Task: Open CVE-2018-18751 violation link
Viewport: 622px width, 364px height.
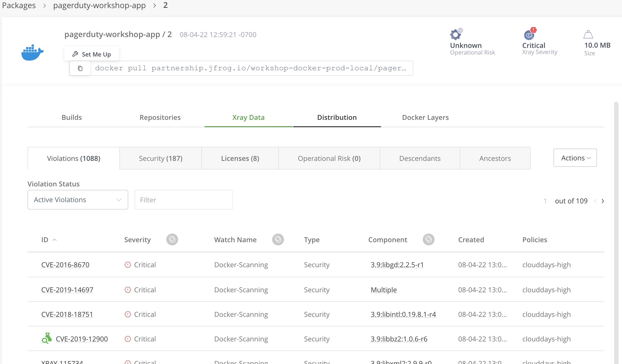Action: coord(67,314)
